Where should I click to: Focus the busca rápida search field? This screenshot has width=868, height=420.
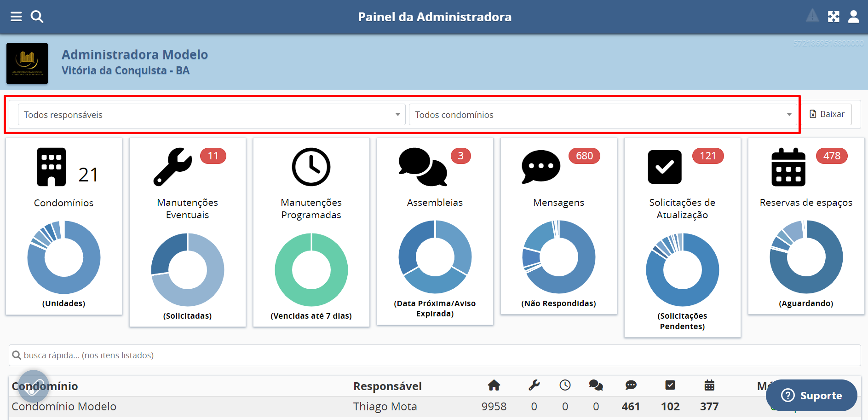click(x=434, y=355)
